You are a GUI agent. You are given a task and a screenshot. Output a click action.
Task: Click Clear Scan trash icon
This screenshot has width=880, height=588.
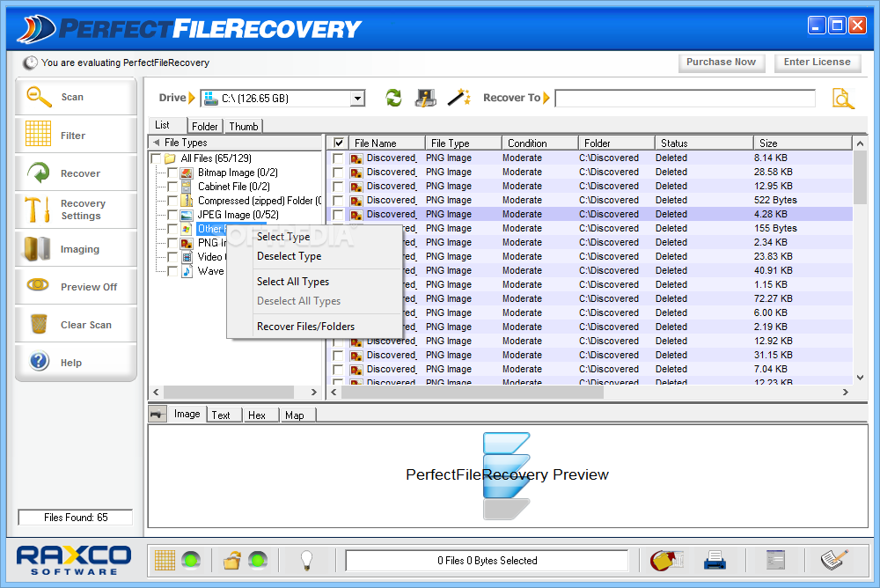click(39, 324)
